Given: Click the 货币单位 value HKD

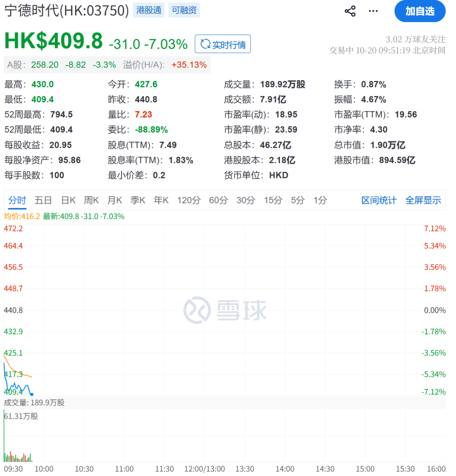Looking at the screenshot, I should pos(279,176).
